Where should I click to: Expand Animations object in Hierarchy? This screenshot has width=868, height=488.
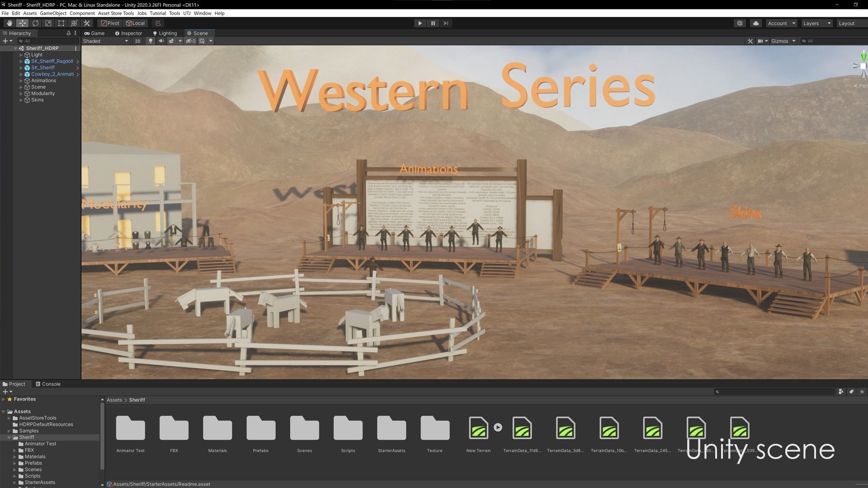coord(21,80)
